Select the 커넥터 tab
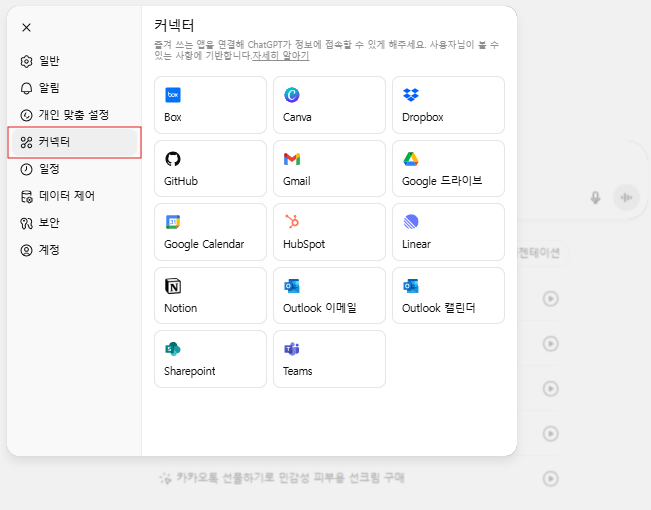 click(74, 142)
